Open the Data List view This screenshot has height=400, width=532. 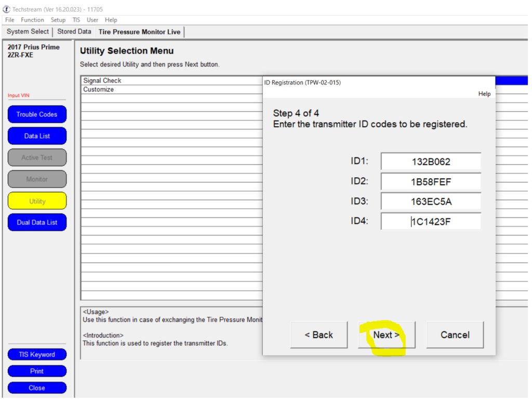[x=37, y=136]
